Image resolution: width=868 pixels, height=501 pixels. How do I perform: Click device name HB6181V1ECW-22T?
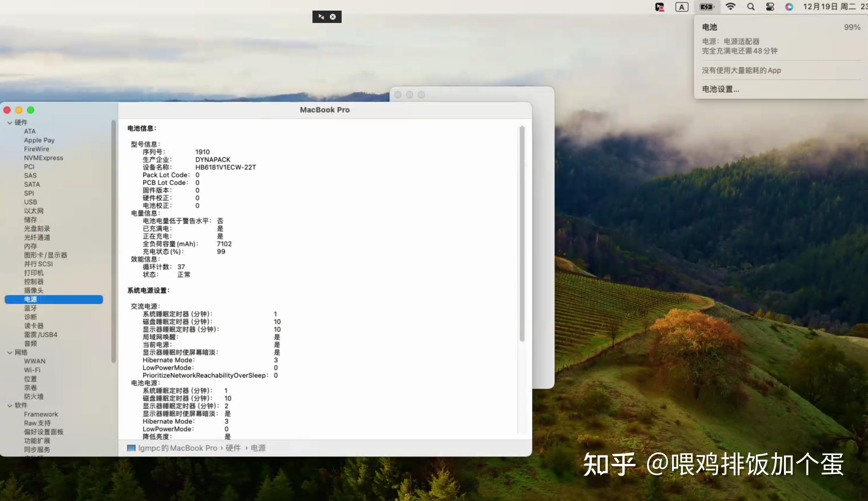(225, 167)
